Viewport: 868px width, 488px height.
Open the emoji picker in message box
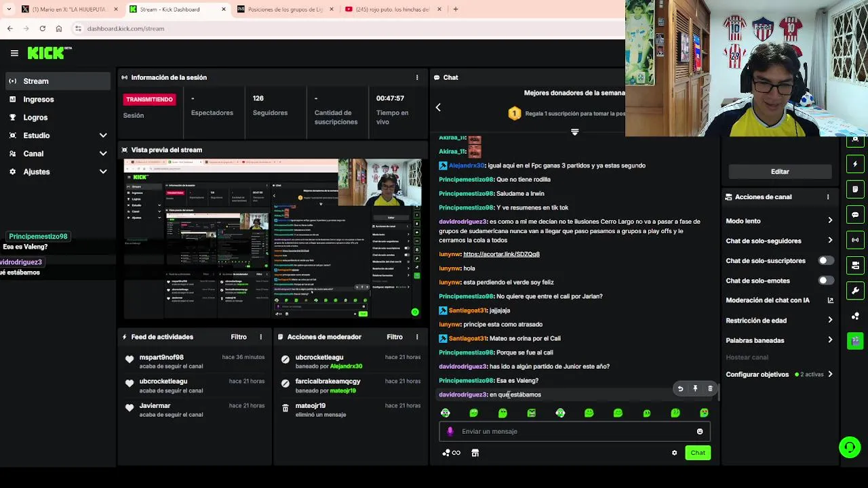click(x=700, y=432)
